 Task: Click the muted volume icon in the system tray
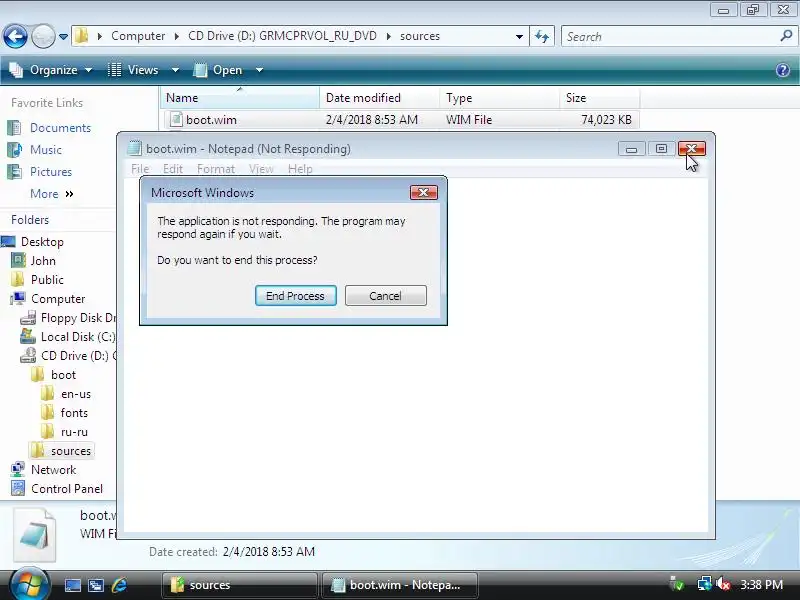(723, 584)
